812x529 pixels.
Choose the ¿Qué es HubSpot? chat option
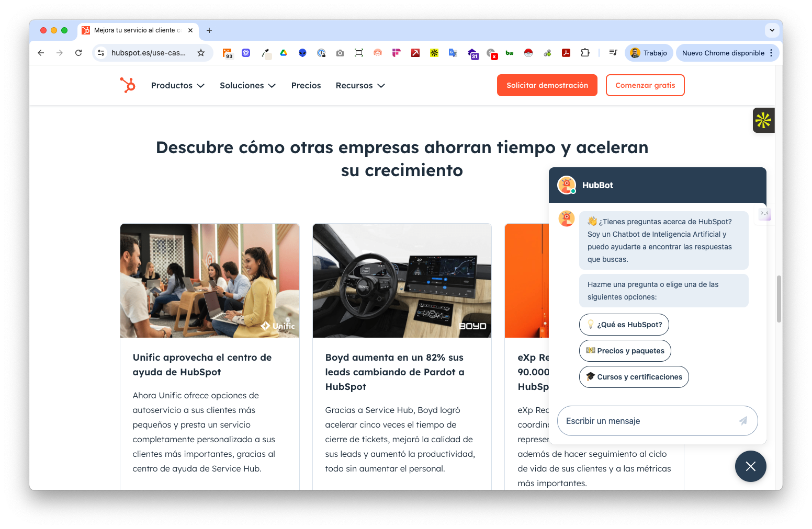[624, 325]
